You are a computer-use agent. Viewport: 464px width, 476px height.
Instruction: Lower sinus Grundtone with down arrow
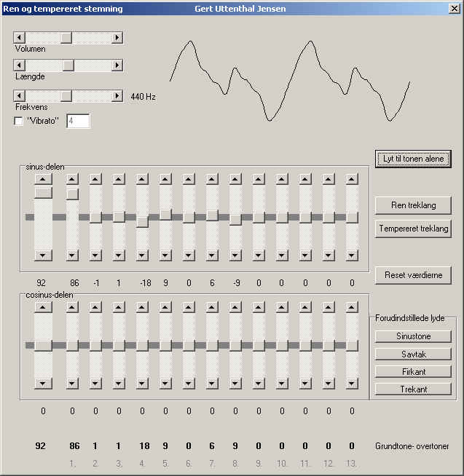(43, 255)
